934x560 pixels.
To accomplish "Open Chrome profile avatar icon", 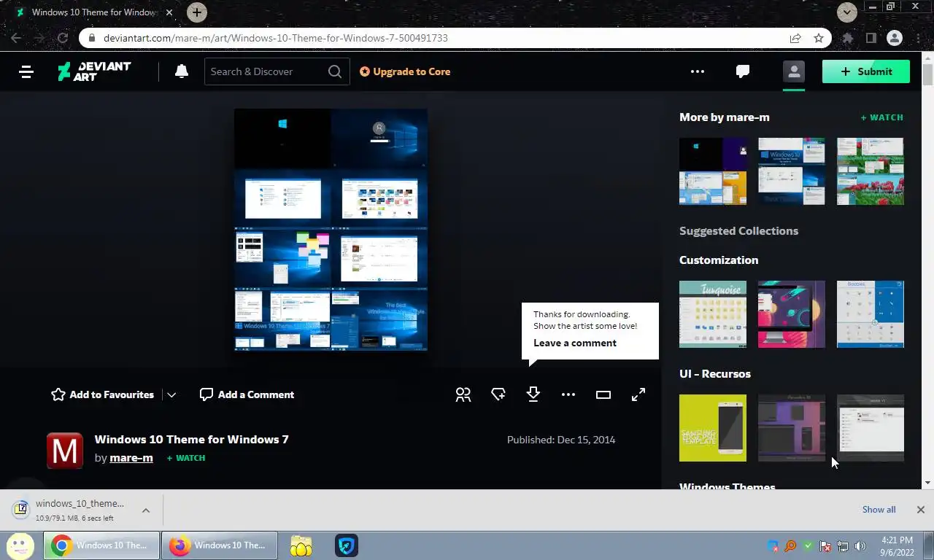I will pos(894,38).
